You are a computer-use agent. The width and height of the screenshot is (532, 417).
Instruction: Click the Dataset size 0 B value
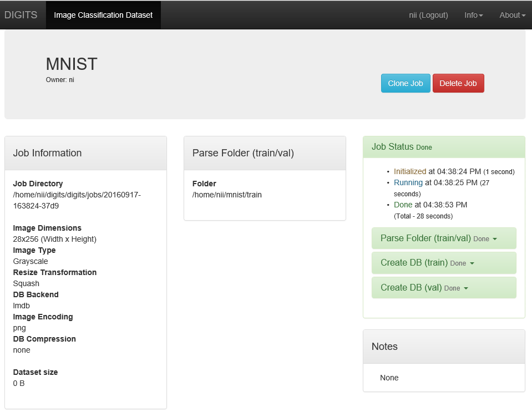tap(19, 383)
